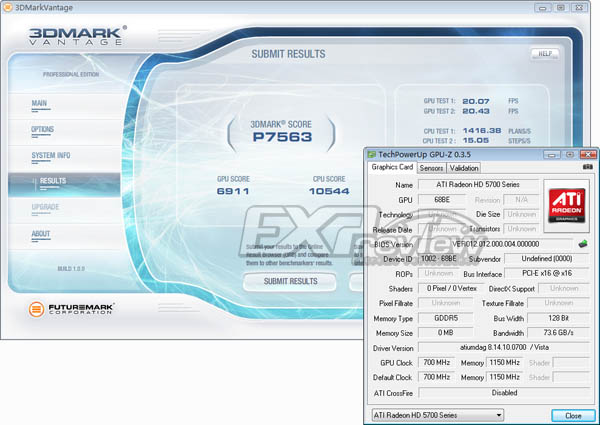
Task: Click the Bus Width 128 Bit field
Action: coord(559,318)
